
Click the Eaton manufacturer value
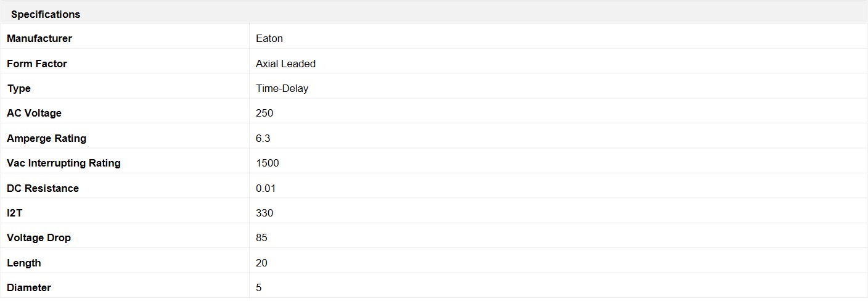[269, 38]
